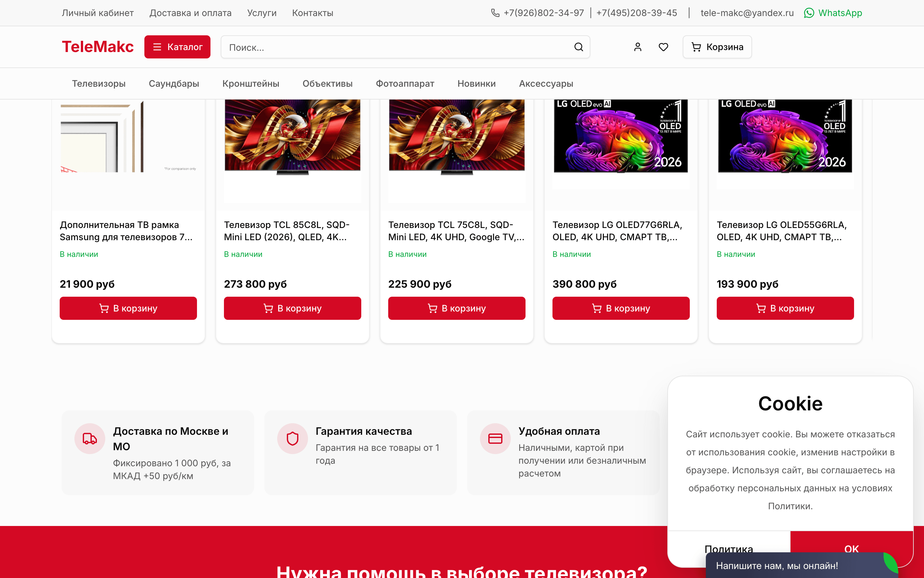Open the Аксессуары category
The width and height of the screenshot is (924, 578).
point(546,84)
